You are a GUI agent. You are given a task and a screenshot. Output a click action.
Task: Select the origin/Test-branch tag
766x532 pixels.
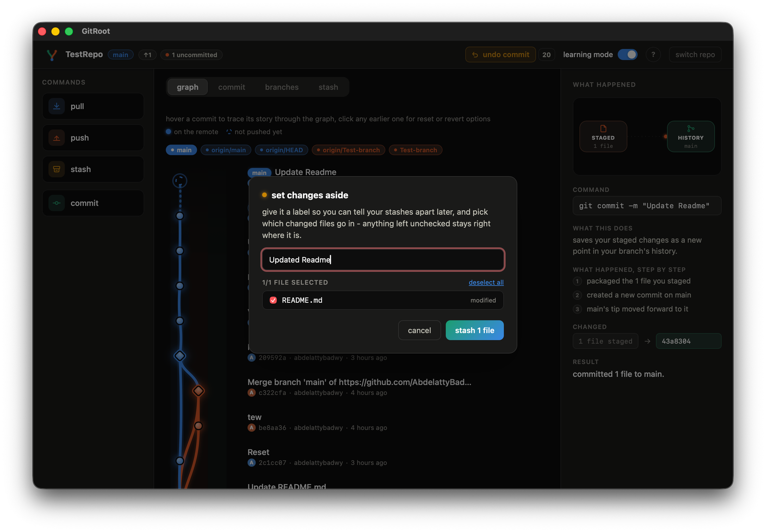[x=349, y=150]
